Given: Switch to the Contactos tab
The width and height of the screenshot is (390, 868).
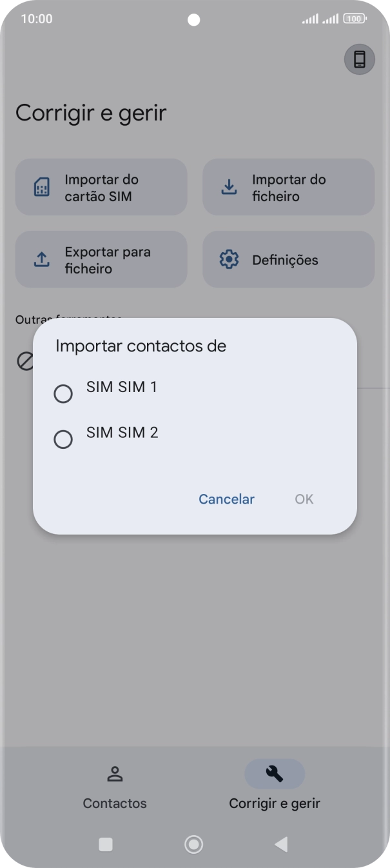Looking at the screenshot, I should click(115, 785).
